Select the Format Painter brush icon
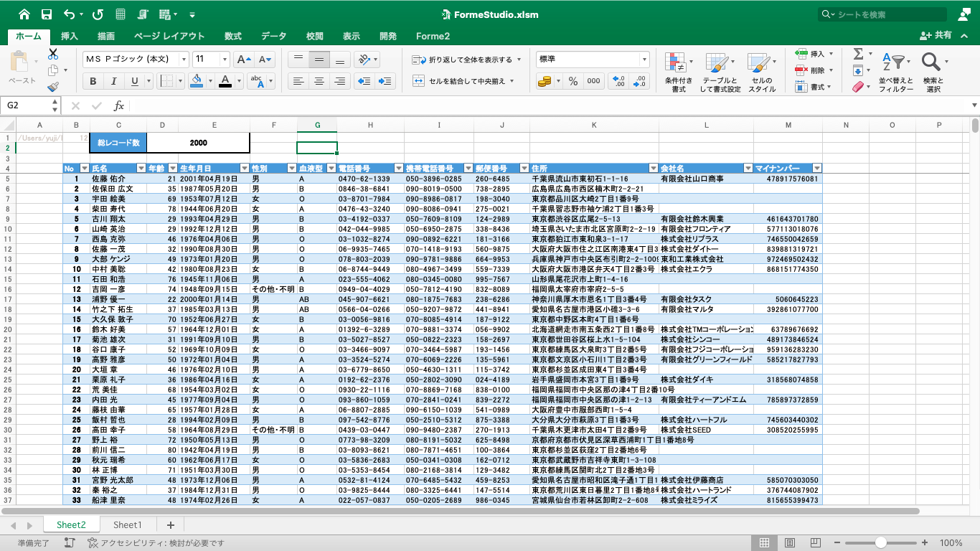The height and width of the screenshot is (551, 980). coord(53,87)
